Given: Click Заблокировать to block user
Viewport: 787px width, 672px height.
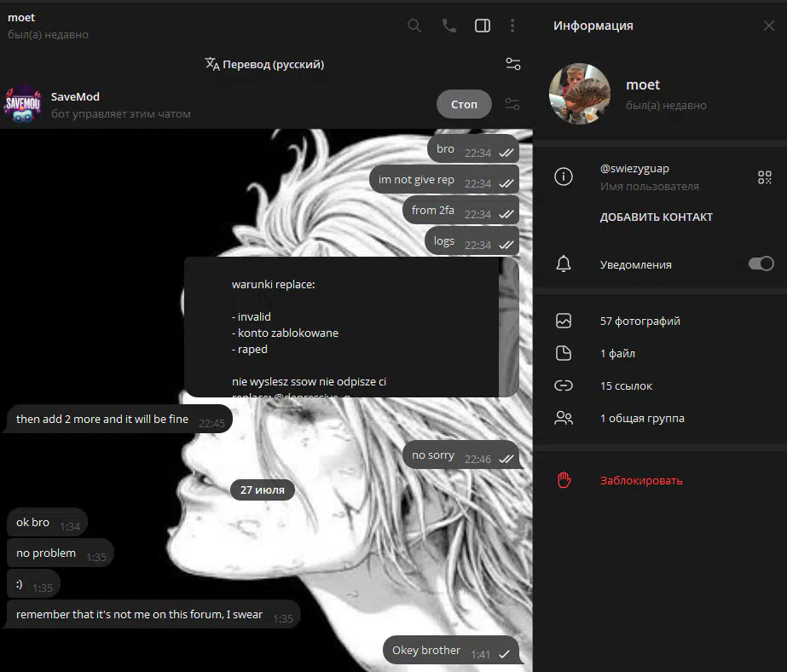Looking at the screenshot, I should tap(641, 481).
